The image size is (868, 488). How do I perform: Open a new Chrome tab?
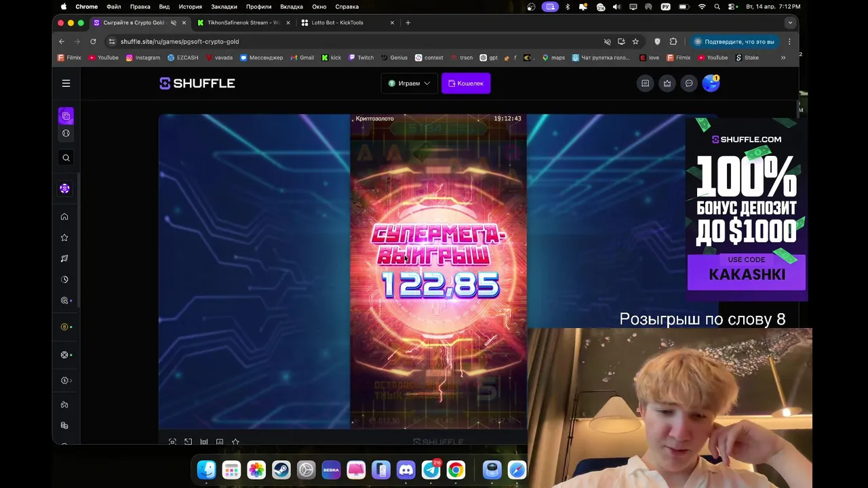(408, 22)
